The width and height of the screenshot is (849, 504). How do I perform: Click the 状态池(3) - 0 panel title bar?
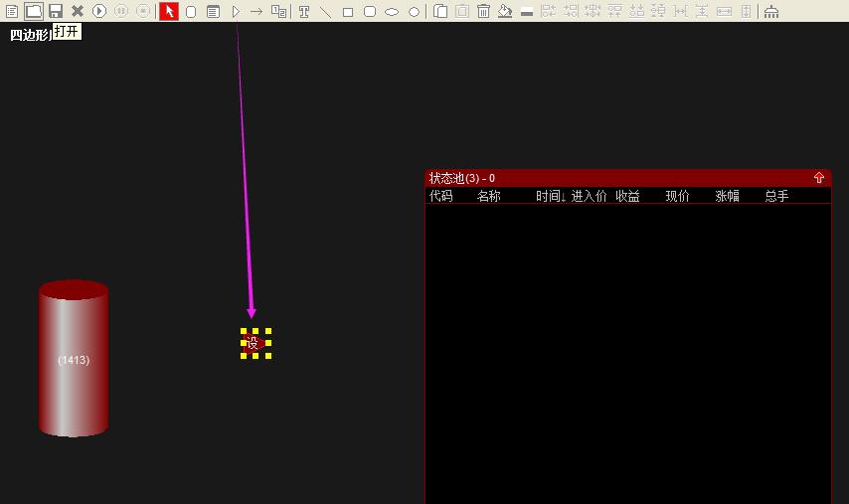pos(628,178)
